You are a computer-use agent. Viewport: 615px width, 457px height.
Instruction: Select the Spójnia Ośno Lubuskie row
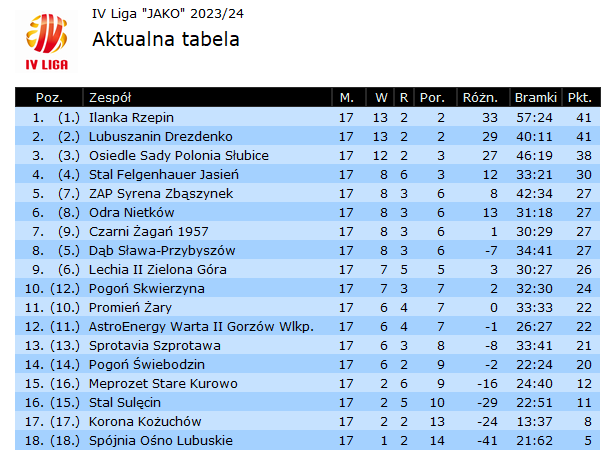(308, 441)
